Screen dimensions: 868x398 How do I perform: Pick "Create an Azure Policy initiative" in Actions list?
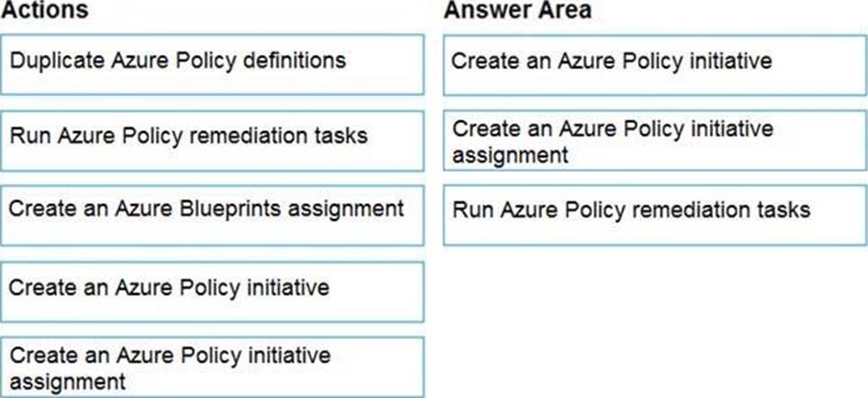click(212, 292)
